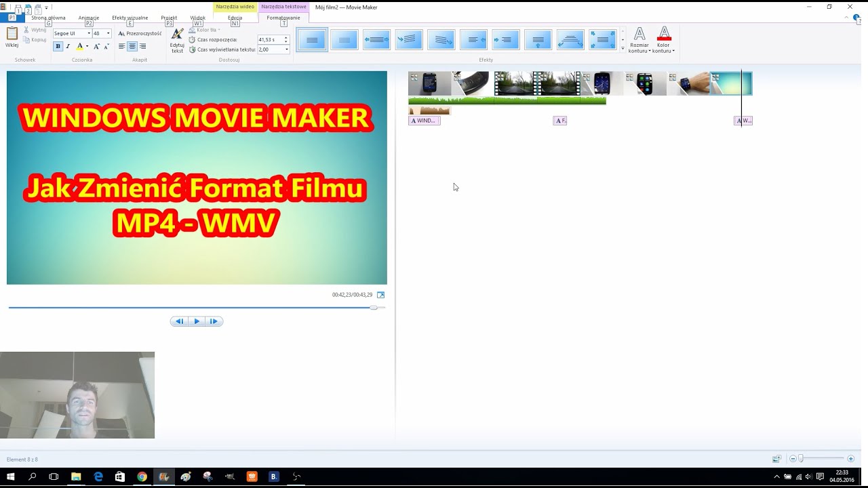Click the start time up stepper arrow
Viewport: 868px width, 488px height.
pyautogui.click(x=286, y=38)
